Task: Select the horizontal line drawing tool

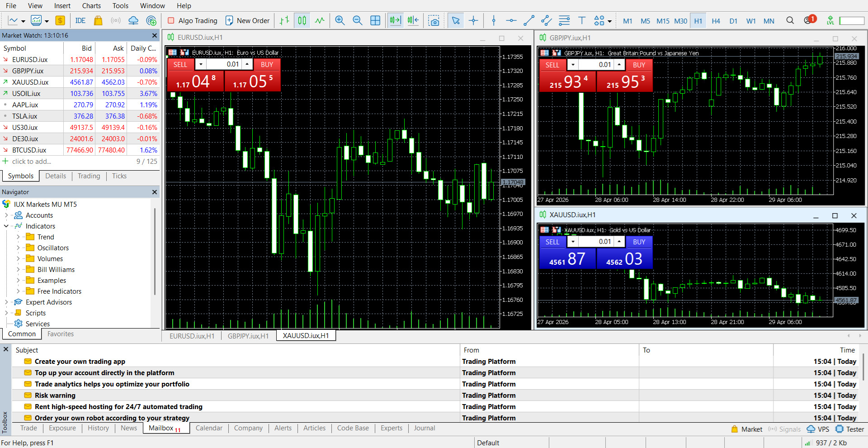Action: click(511, 20)
